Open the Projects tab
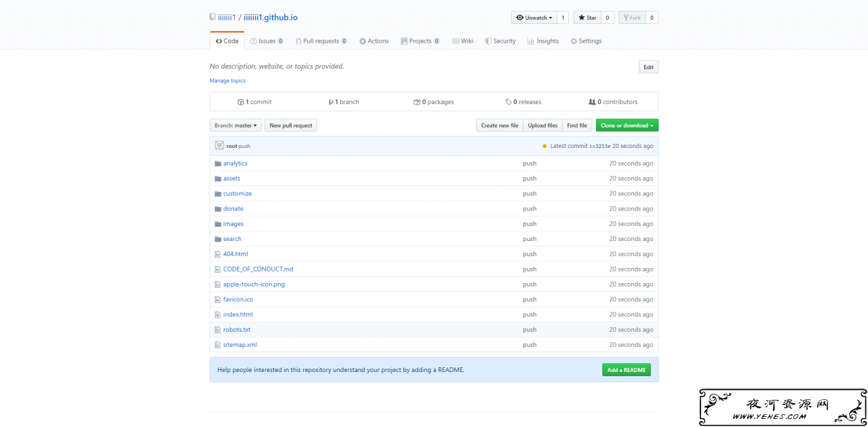The height and width of the screenshot is (427, 868). (420, 41)
